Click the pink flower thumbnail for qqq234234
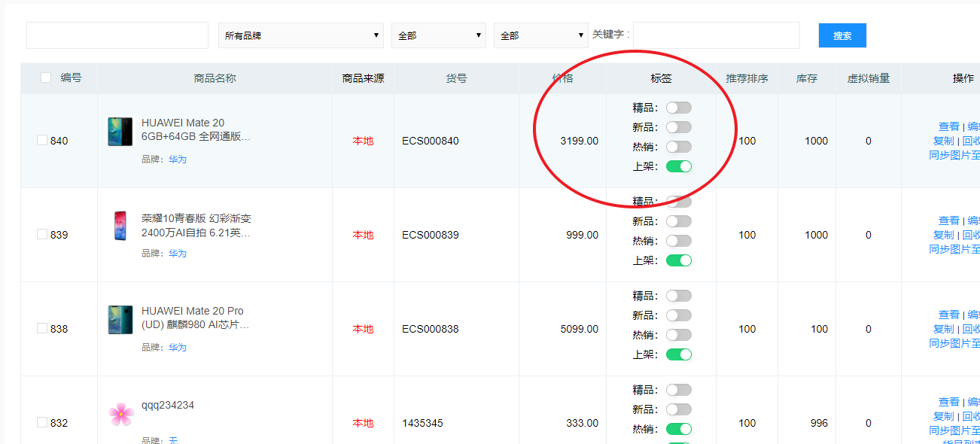The image size is (980, 444). tap(120, 414)
